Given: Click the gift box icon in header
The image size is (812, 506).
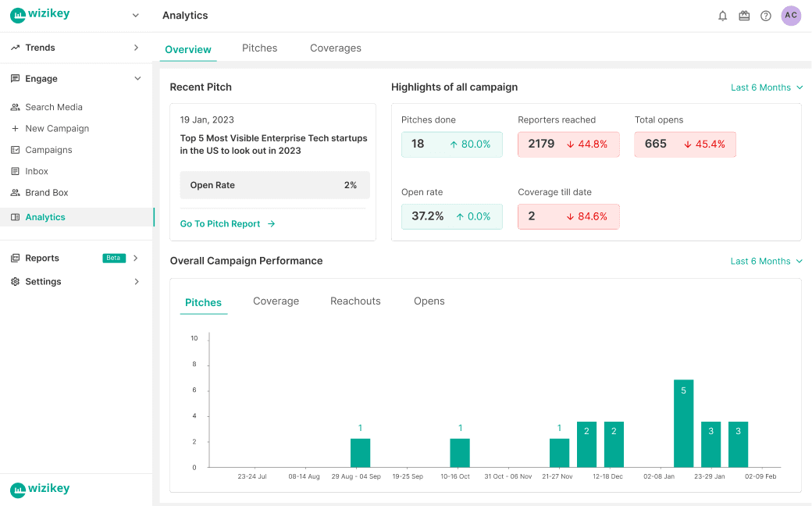Looking at the screenshot, I should [744, 16].
